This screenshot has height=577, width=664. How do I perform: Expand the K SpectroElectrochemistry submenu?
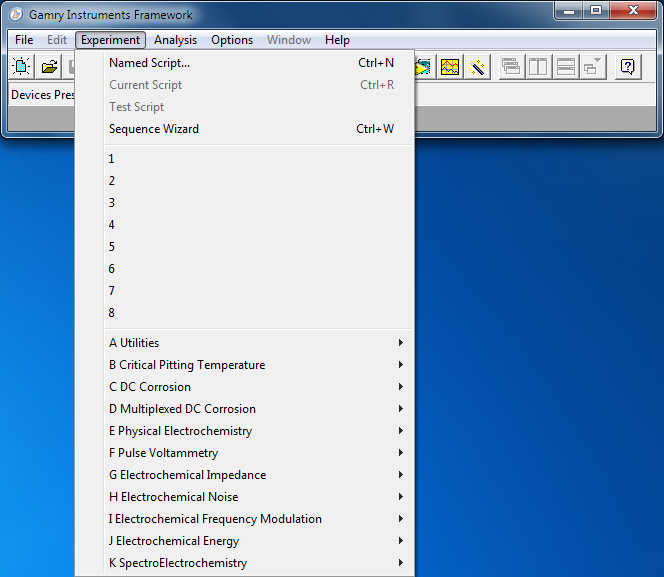244,563
